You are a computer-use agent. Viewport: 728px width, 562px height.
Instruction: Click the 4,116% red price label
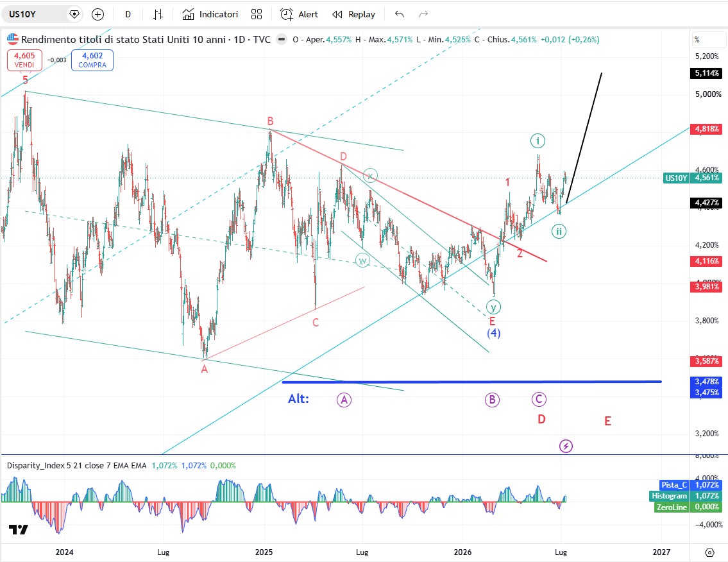(x=707, y=261)
